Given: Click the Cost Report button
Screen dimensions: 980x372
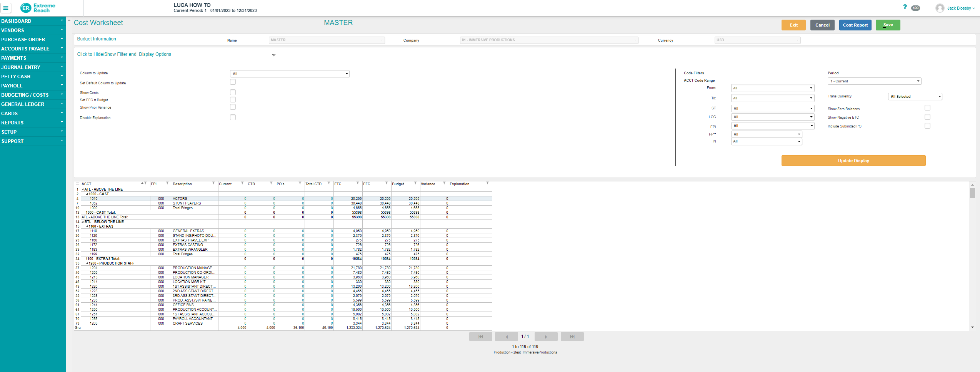Looking at the screenshot, I should click(x=855, y=25).
